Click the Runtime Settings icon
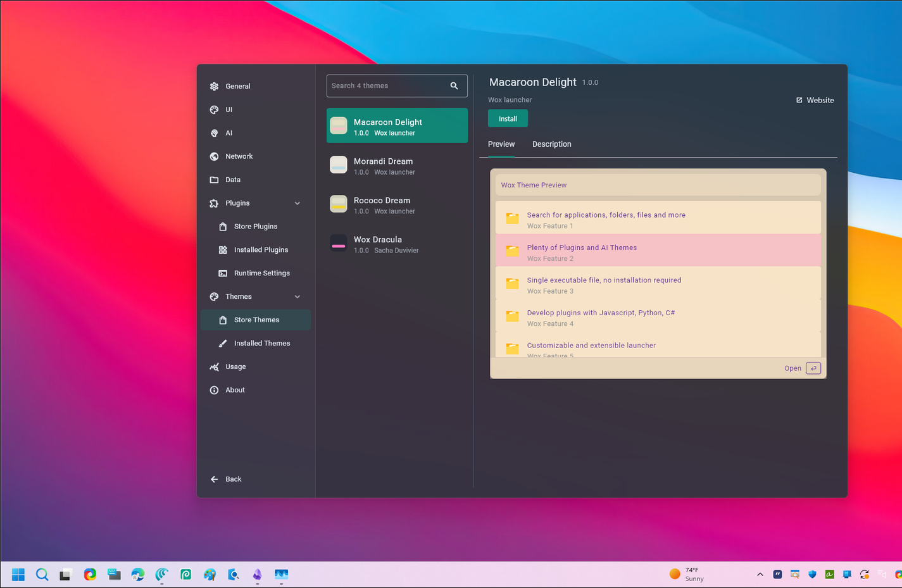This screenshot has width=902, height=588. 223,273
